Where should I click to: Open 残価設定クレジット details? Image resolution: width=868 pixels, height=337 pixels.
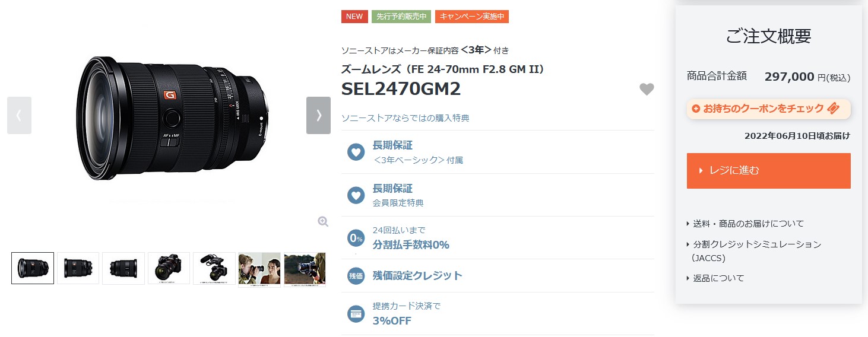click(417, 276)
